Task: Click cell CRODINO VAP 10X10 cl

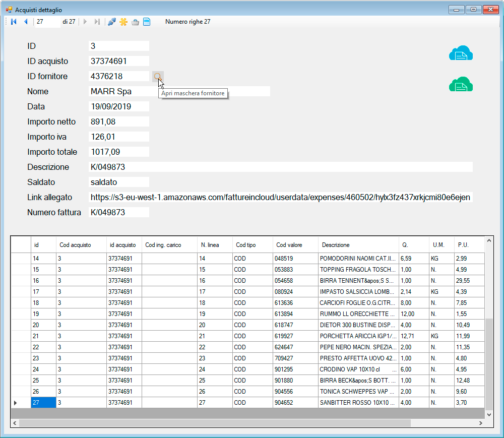Action: click(358, 369)
